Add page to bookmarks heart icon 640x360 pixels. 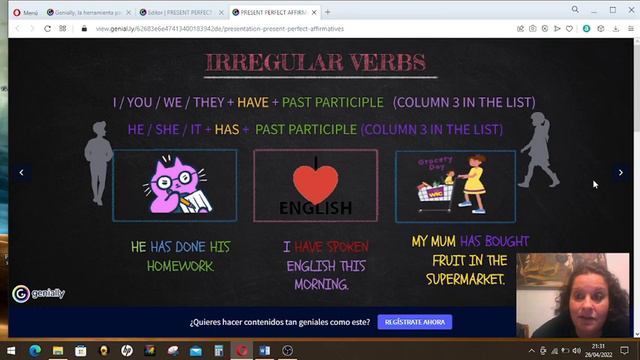pyautogui.click(x=569, y=29)
